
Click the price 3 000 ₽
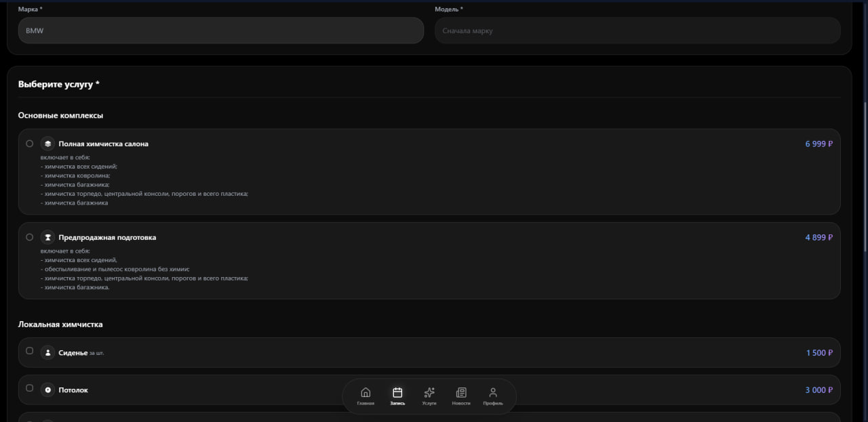point(819,390)
